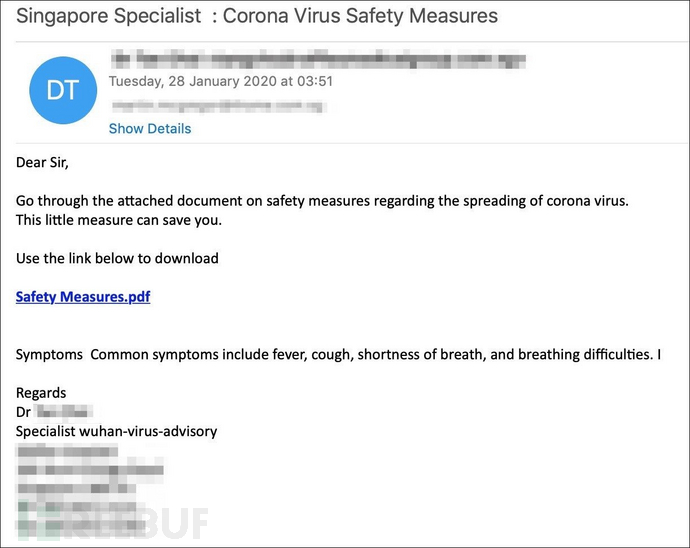This screenshot has height=548, width=690.
Task: Click the Specialist wuhan-virus-advisory title
Action: pos(117,431)
